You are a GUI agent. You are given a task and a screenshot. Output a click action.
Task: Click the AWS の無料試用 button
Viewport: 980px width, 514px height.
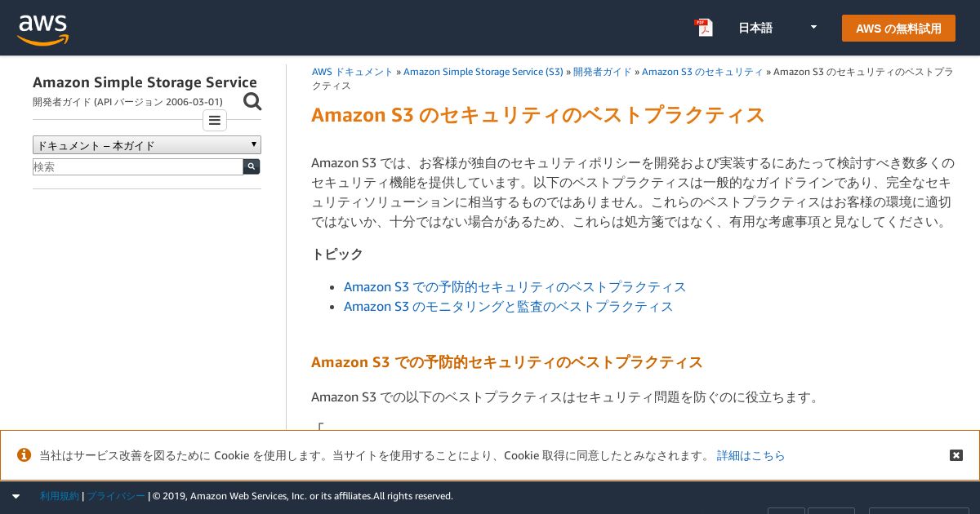point(898,28)
